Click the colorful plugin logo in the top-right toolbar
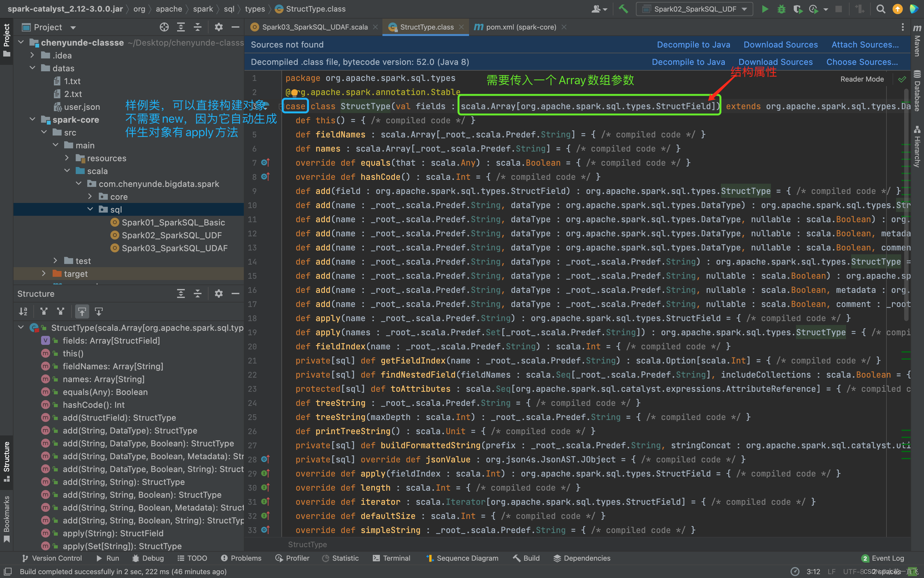Viewport: 924px width, 578px height. click(914, 9)
